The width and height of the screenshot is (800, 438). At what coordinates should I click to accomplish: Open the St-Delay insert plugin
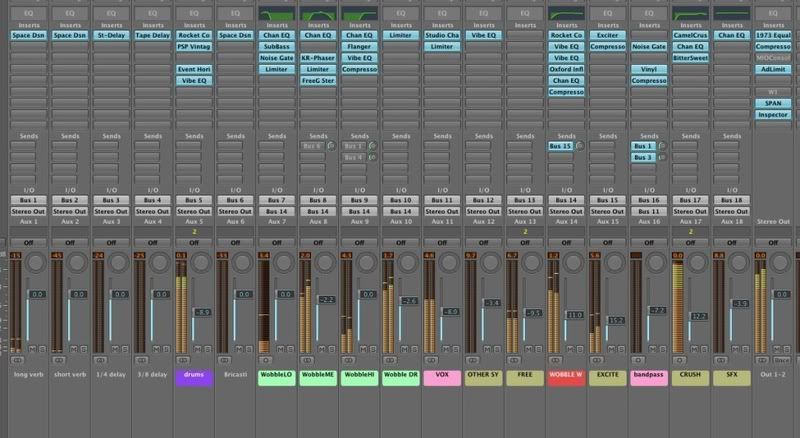(x=111, y=35)
